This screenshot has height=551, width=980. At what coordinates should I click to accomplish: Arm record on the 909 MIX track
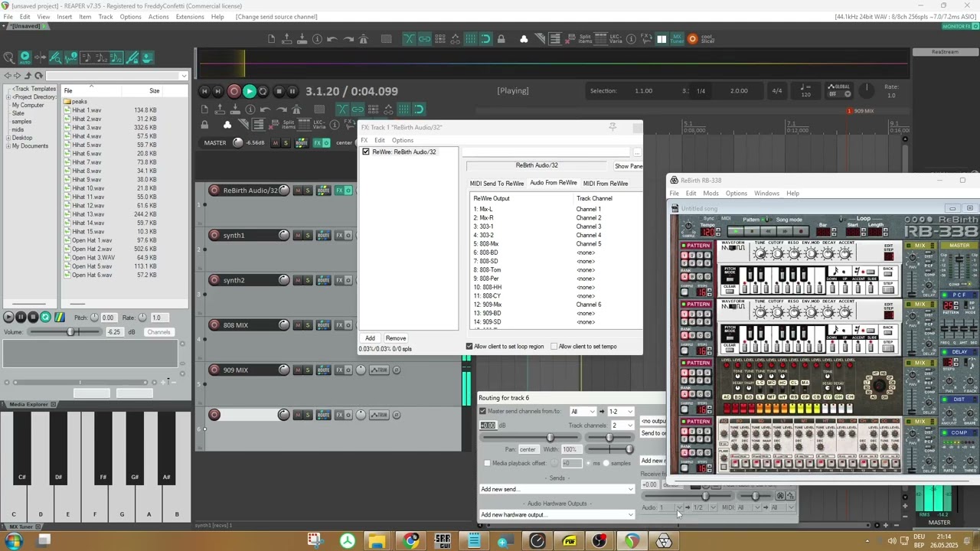point(214,370)
